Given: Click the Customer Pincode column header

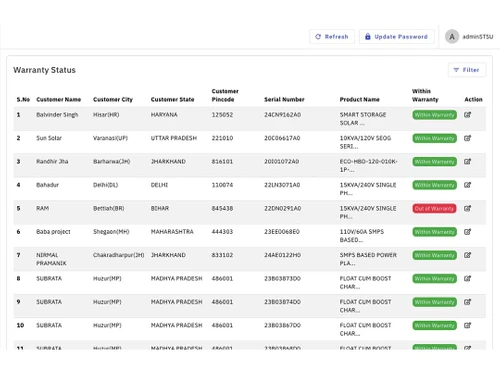Looking at the screenshot, I should point(225,95).
